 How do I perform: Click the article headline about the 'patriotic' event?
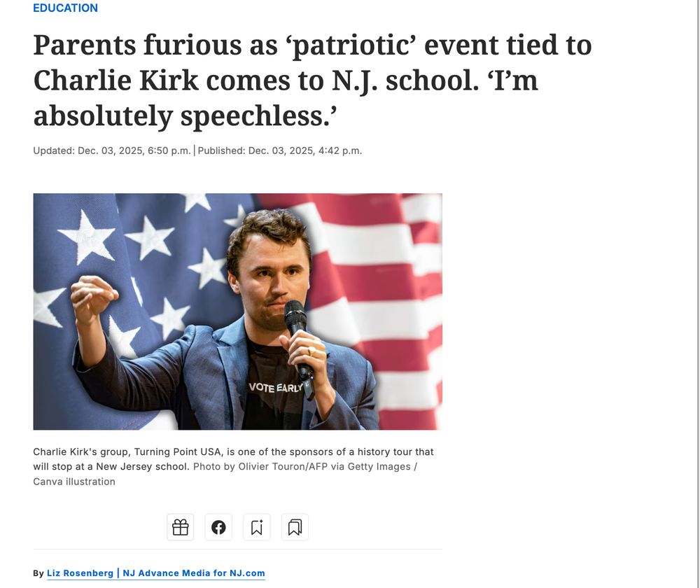tap(312, 80)
